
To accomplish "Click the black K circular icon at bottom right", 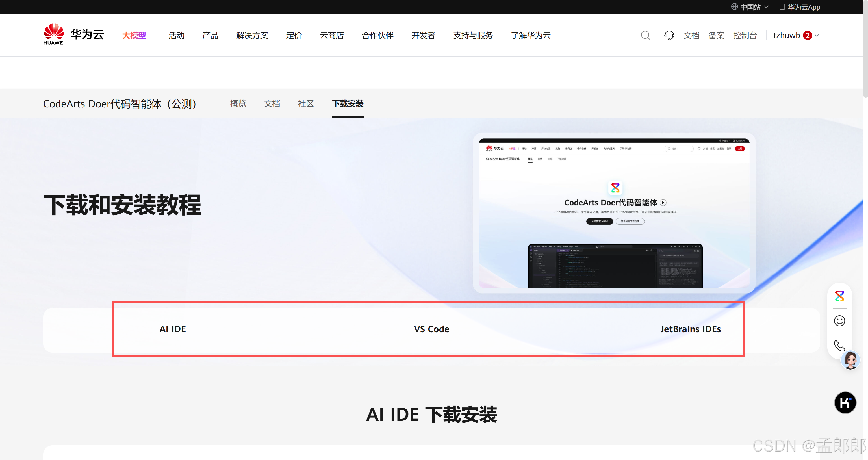I will tap(845, 403).
